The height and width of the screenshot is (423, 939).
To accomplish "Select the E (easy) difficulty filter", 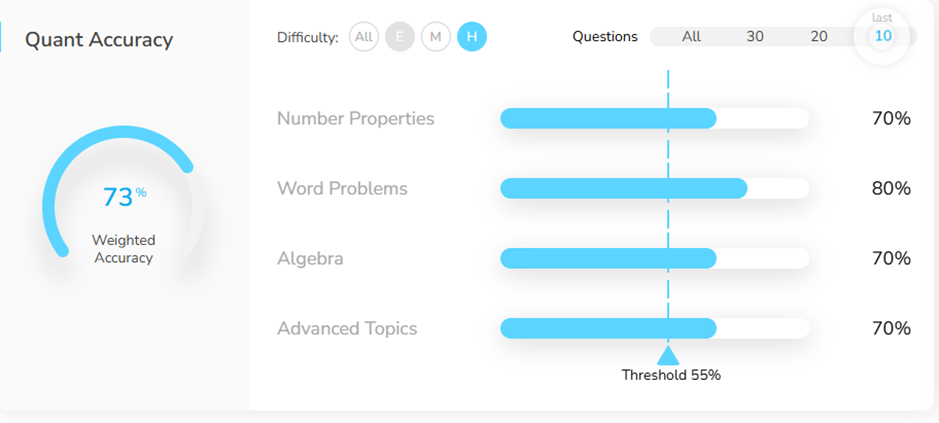I will click(400, 38).
